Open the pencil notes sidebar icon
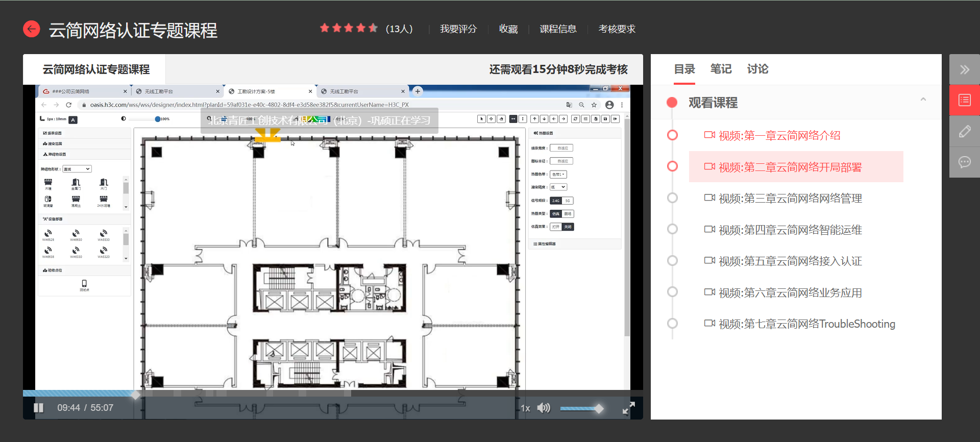Viewport: 980px width, 442px height. [964, 131]
